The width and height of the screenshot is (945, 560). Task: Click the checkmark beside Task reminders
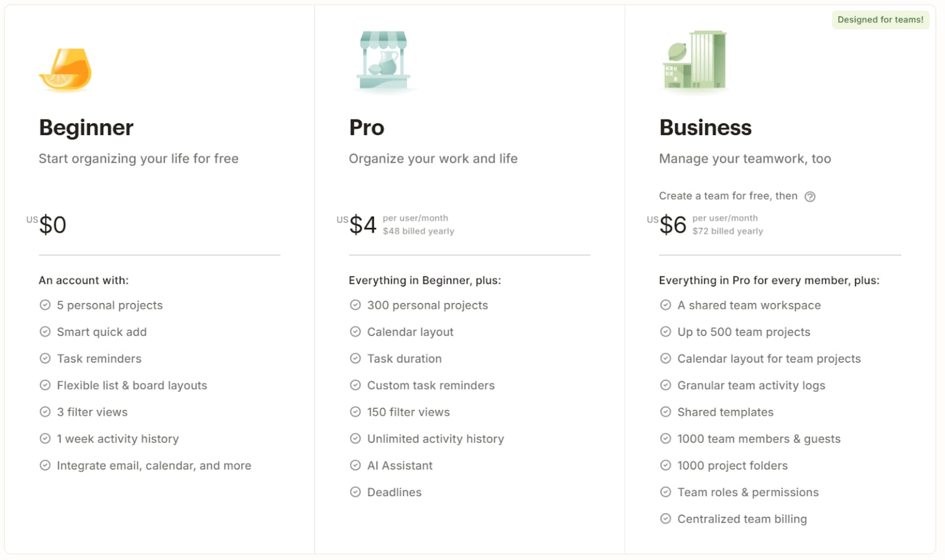click(45, 358)
